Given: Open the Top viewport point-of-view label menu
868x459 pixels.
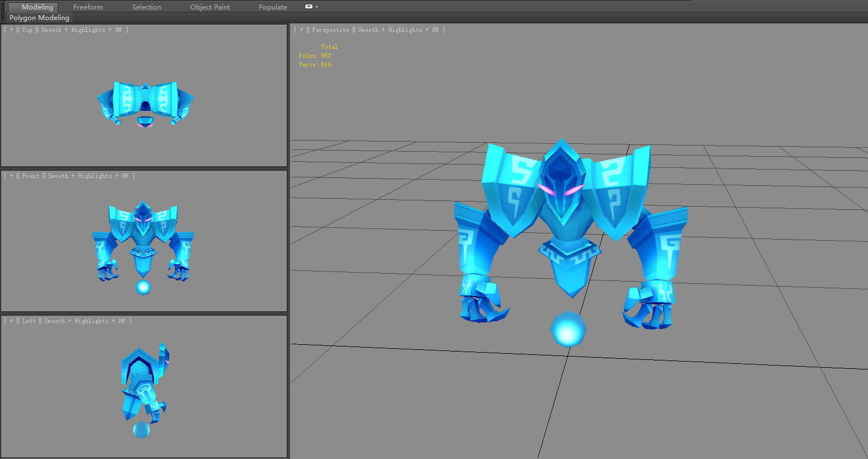Looking at the screenshot, I should click(x=27, y=30).
